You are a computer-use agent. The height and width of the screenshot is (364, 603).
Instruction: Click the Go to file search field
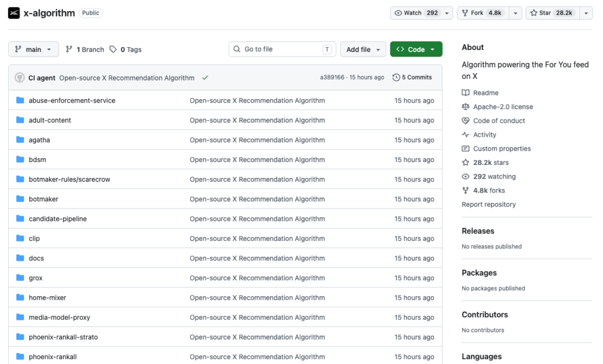[x=282, y=49]
